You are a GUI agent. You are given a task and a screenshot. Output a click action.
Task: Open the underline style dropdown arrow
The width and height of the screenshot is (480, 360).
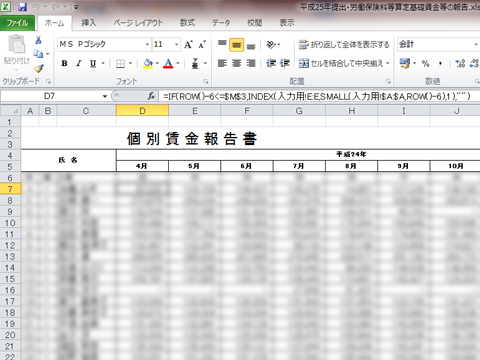click(103, 63)
